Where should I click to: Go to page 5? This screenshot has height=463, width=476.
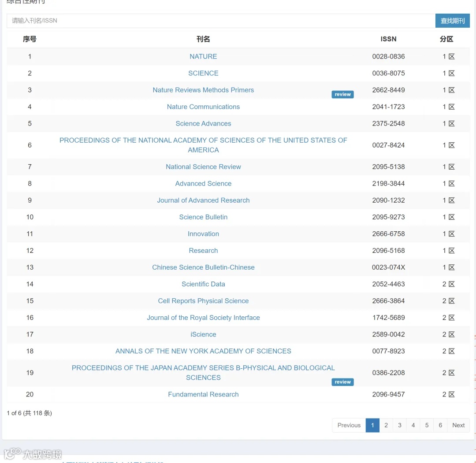[427, 425]
